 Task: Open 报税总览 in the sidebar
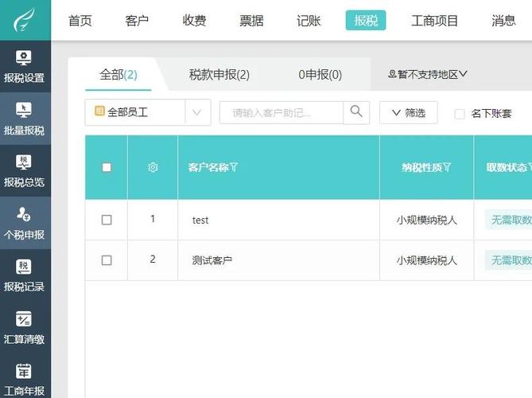coord(24,171)
